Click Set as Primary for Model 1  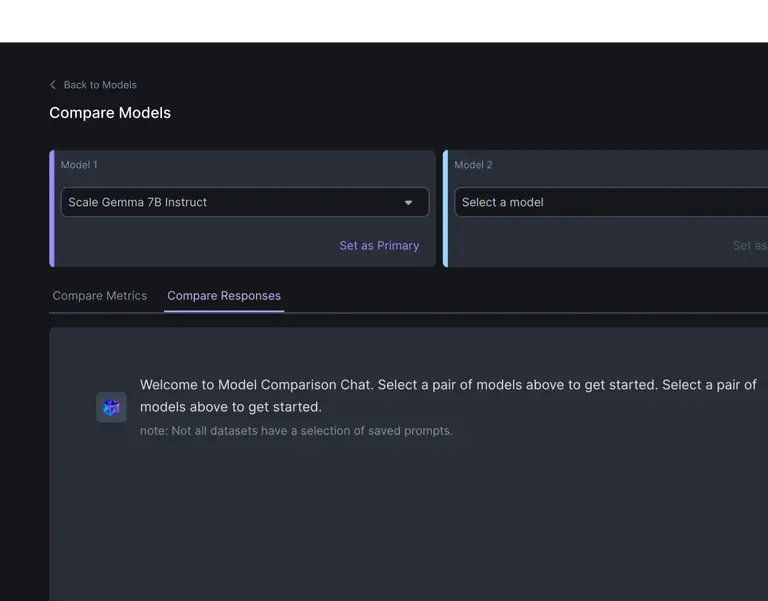(379, 246)
